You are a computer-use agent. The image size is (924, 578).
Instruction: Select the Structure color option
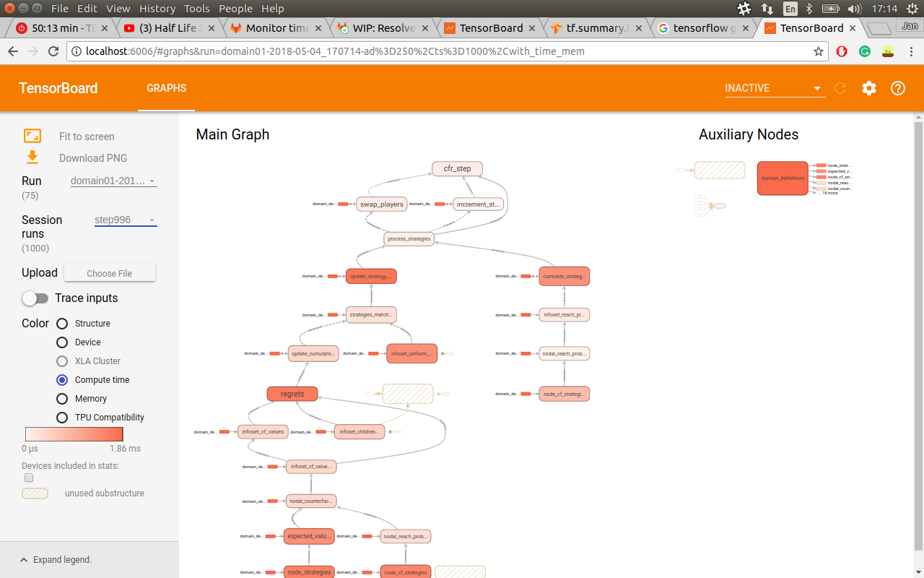click(62, 324)
